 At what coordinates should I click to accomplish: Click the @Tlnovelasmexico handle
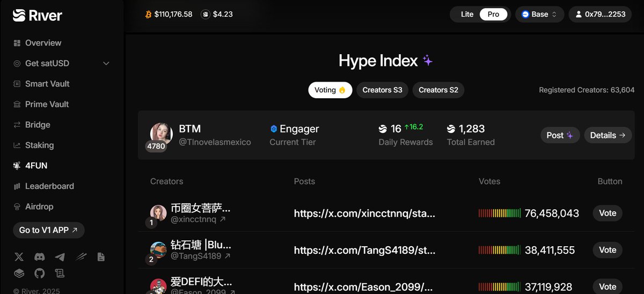point(215,142)
